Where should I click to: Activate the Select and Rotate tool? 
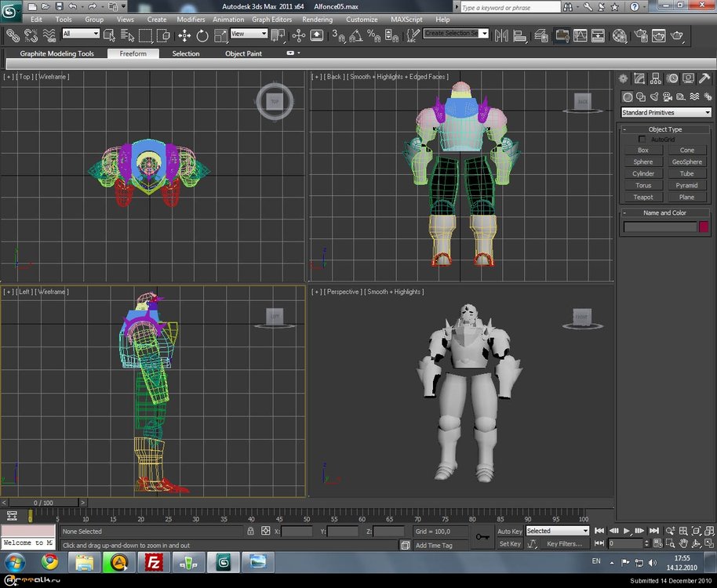coord(202,35)
